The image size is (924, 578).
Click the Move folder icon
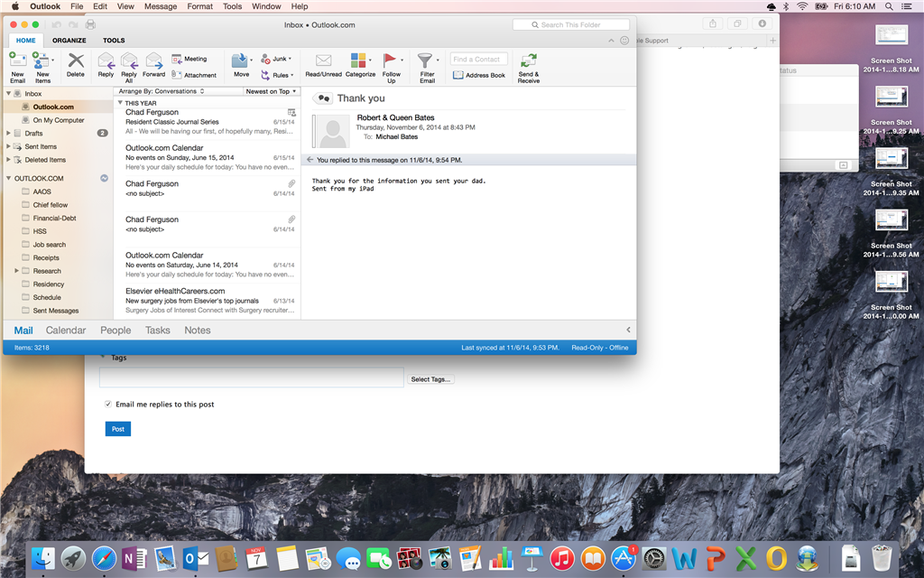(x=239, y=61)
